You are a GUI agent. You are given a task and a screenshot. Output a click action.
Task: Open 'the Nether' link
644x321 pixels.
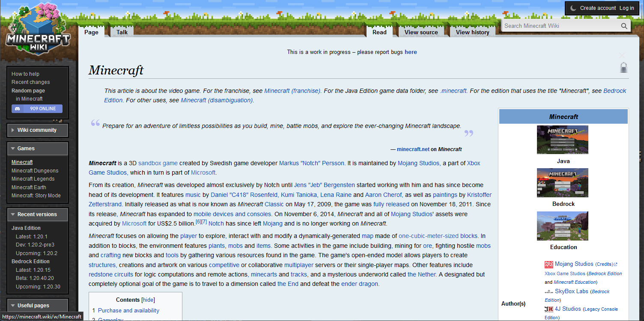(x=422, y=274)
